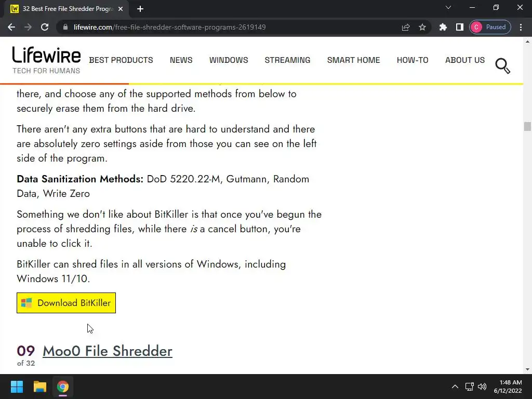Open the Smart Home menu item
The height and width of the screenshot is (399, 532).
point(353,60)
